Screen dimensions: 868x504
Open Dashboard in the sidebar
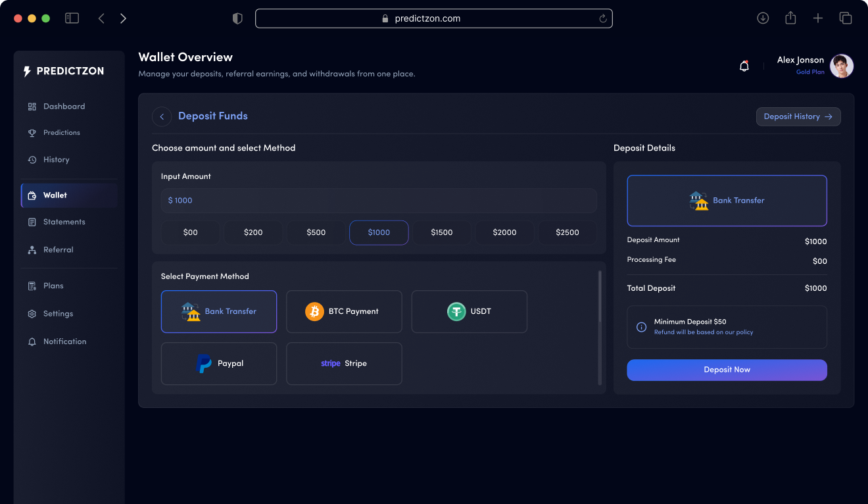point(64,107)
